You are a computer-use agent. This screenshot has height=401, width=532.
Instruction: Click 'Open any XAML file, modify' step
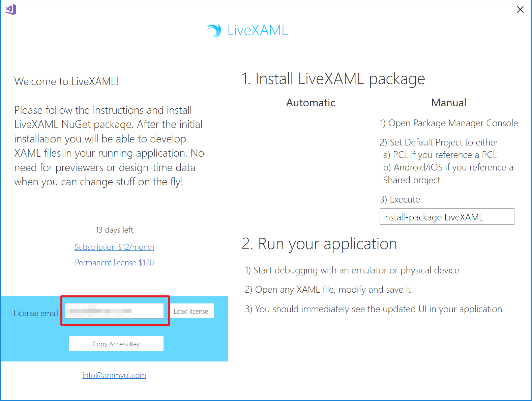(328, 290)
